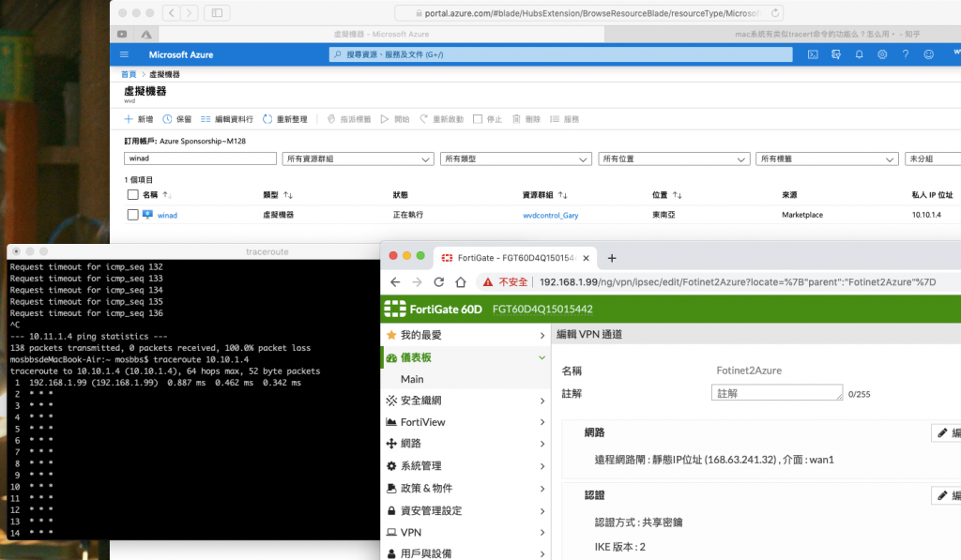This screenshot has height=560, width=961.
Task: Open Azure help question mark
Action: tap(906, 54)
